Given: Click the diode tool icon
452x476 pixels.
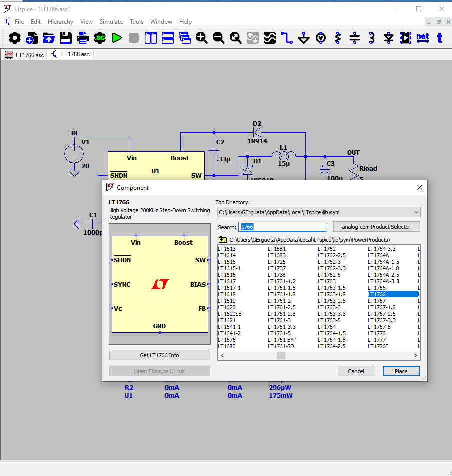Looking at the screenshot, I should pyautogui.click(x=389, y=38).
